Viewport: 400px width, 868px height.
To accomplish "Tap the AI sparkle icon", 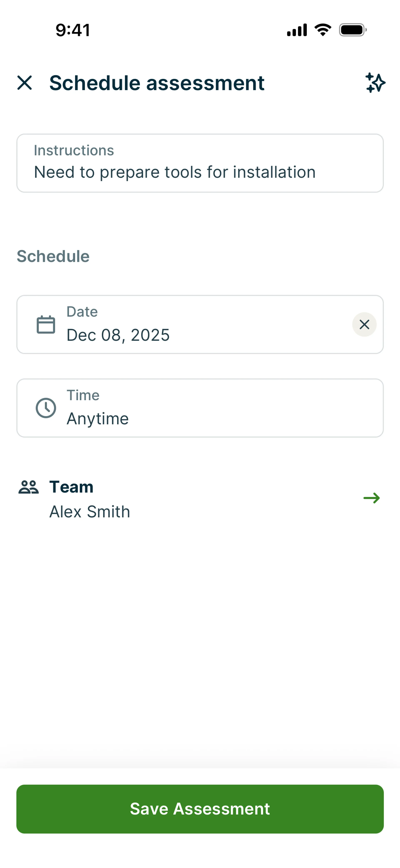I will coord(375,83).
